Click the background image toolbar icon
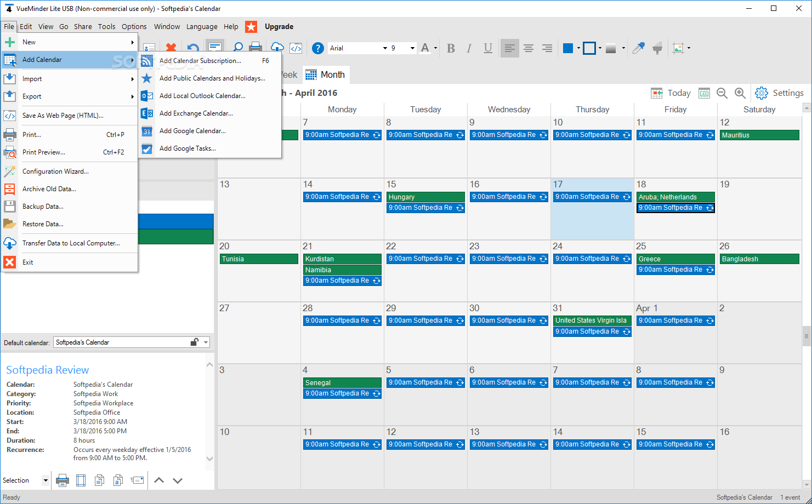812x504 pixels. pos(678,48)
